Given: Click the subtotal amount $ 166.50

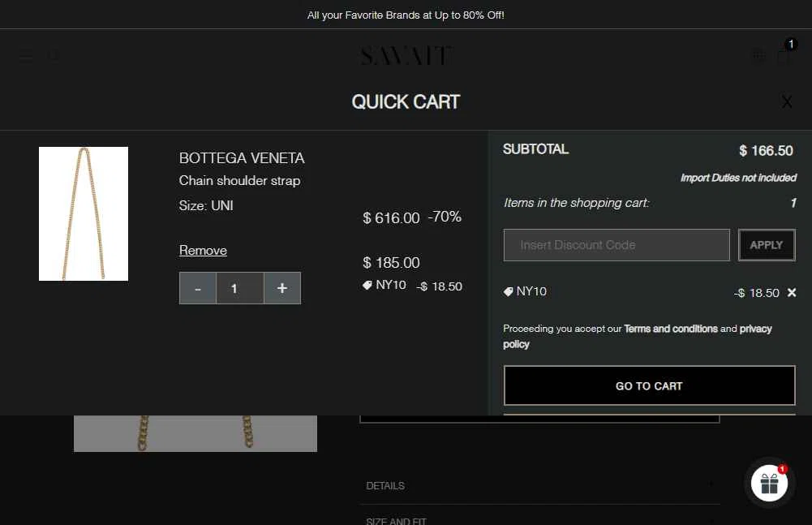Looking at the screenshot, I should (766, 151).
